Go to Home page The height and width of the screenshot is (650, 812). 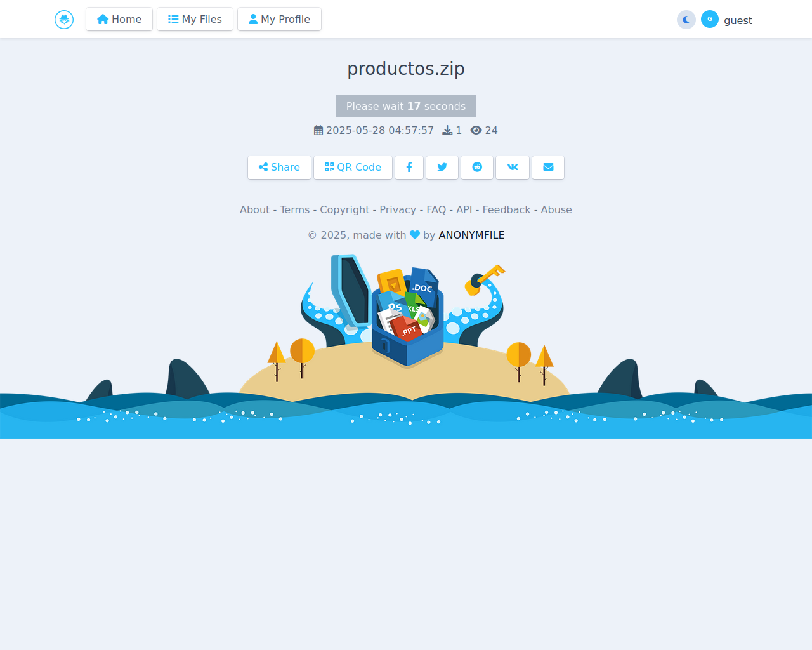click(x=119, y=19)
